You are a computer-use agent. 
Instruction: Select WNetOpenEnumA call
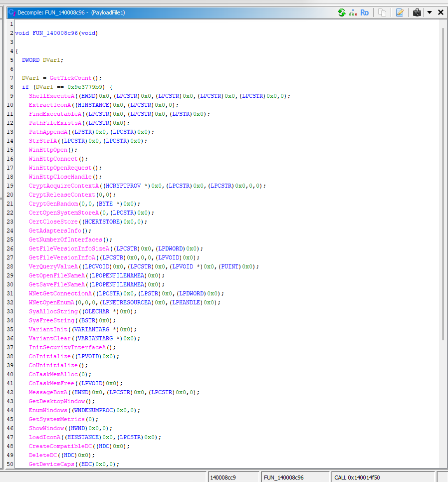coord(51,302)
